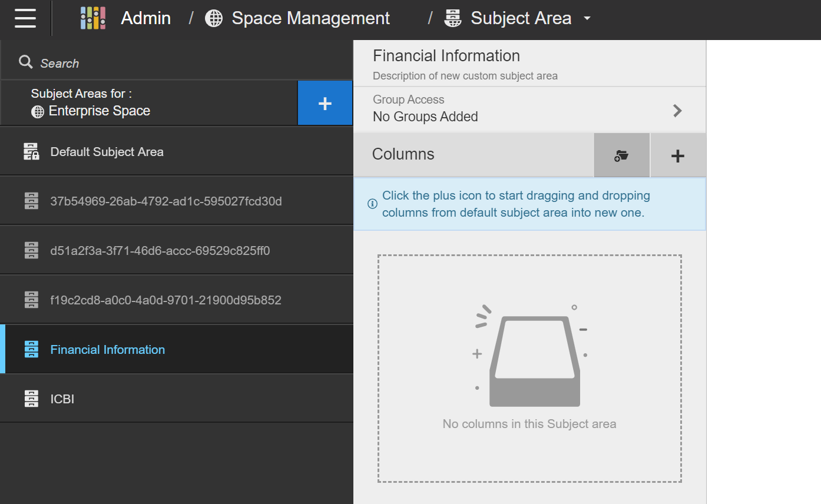Add a new subject area with blue plus
821x504 pixels.
point(325,103)
